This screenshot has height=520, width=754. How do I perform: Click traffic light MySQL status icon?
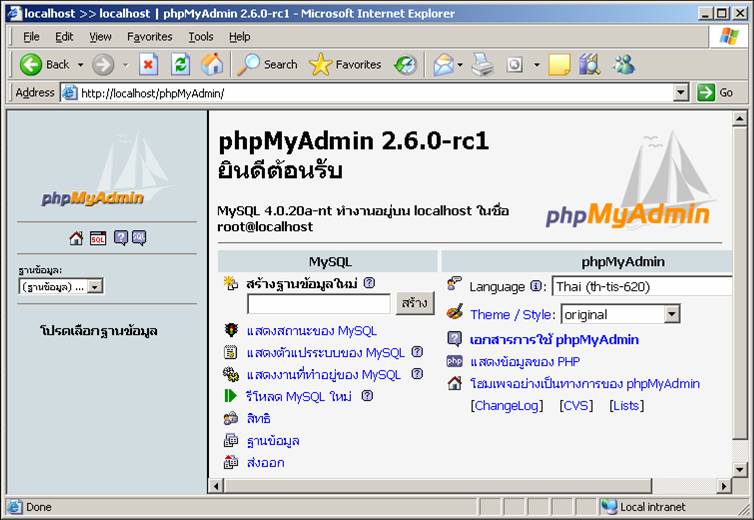point(231,330)
